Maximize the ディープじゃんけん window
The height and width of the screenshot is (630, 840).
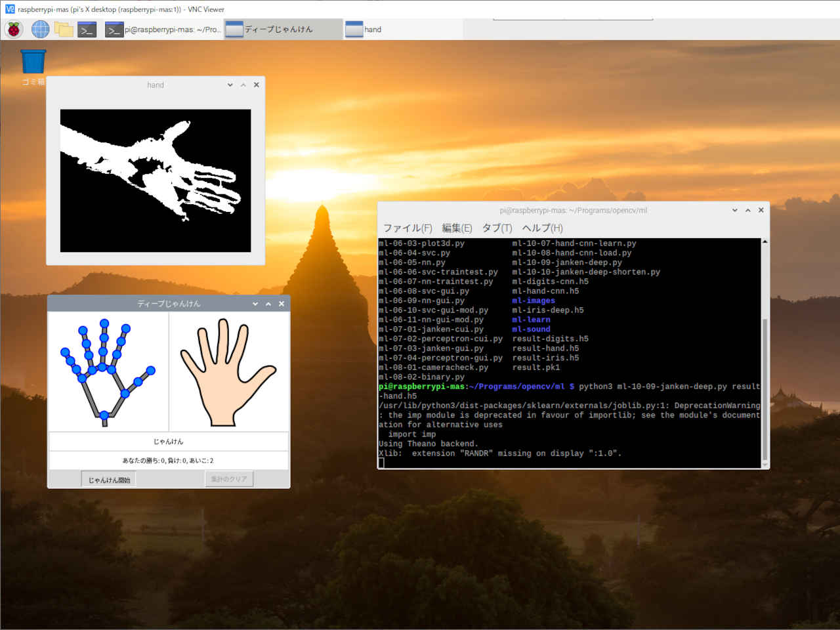tap(268, 304)
